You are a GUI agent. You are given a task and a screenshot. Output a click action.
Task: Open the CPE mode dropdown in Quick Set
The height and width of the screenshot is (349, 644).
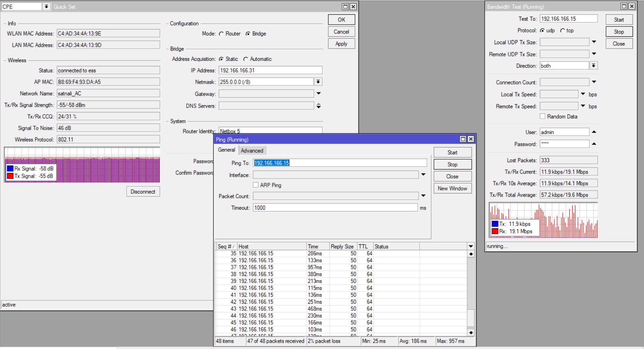click(47, 7)
